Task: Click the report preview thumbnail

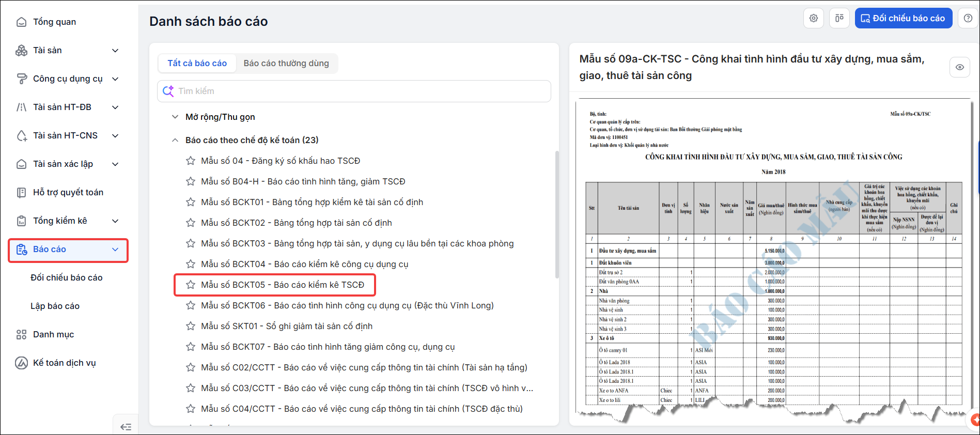Action: click(x=773, y=259)
